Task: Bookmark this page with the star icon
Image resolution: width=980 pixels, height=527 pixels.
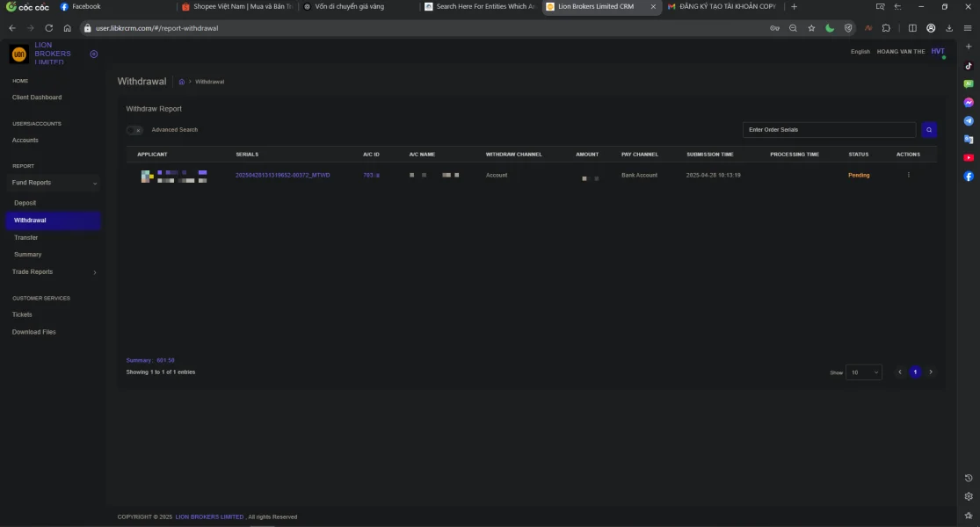Action: 811,28
